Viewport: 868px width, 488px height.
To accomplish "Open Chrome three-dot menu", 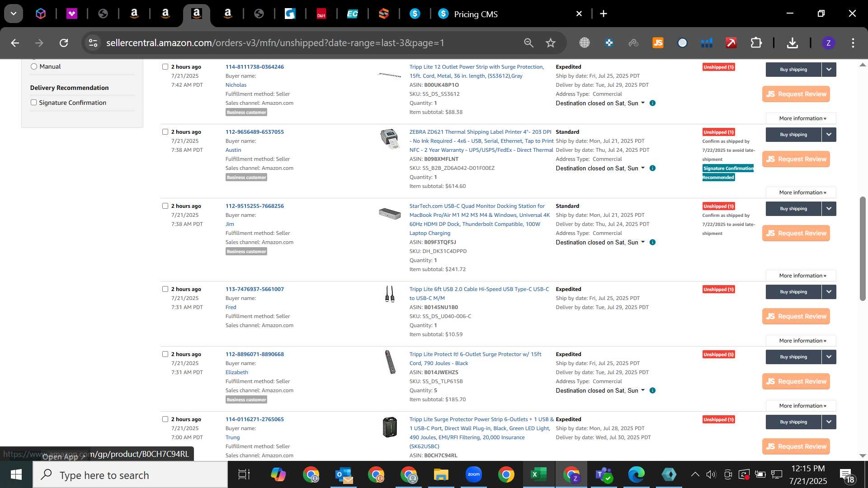I will 853,43.
